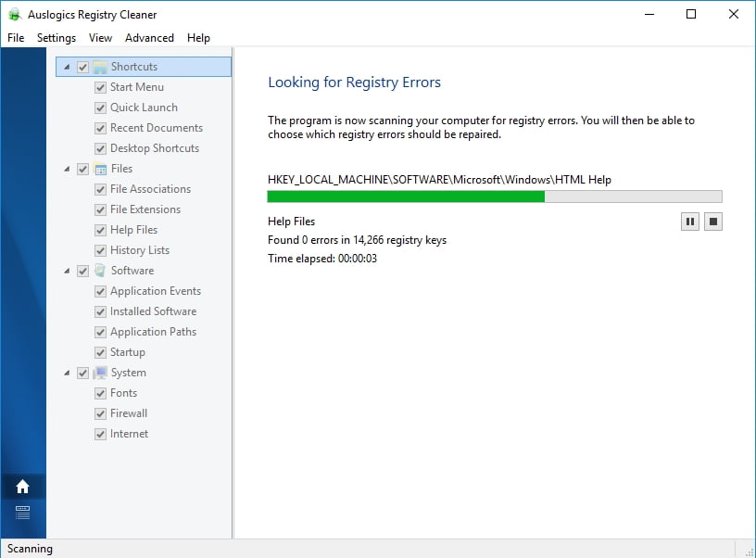Select the Startup label
Viewport: 756px width, 558px height.
click(127, 352)
